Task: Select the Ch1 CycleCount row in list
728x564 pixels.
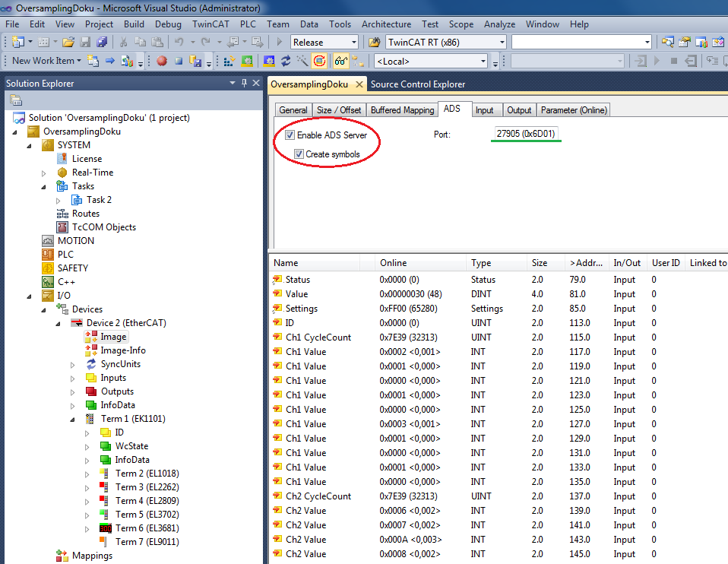Action: tap(318, 337)
